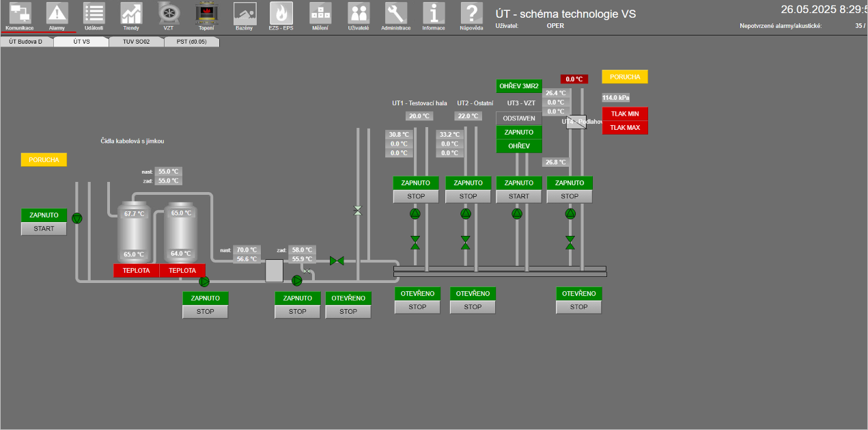Toggle the OHŘEV 3MR2 indicator
This screenshot has height=430, width=868.
[518, 86]
